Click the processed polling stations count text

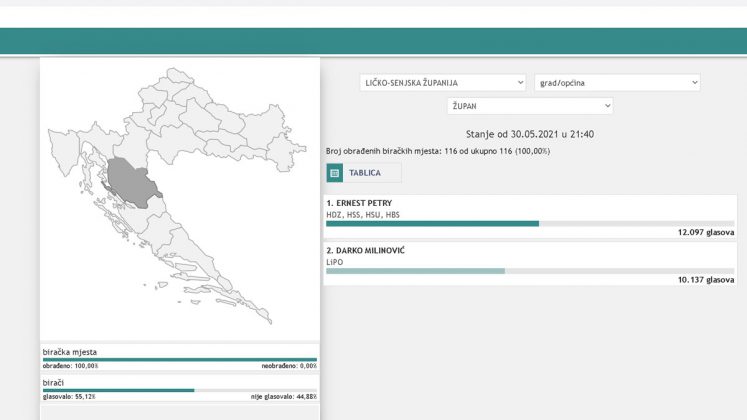(x=437, y=152)
